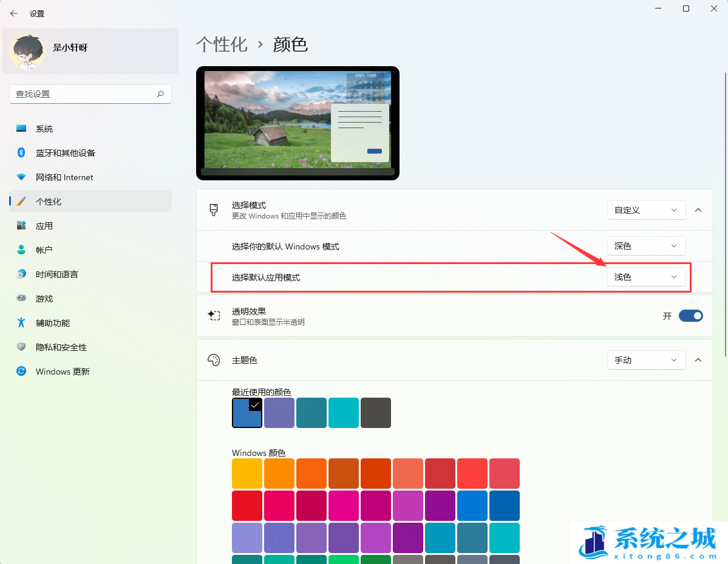Click the 主题色 palette icon

click(x=214, y=360)
